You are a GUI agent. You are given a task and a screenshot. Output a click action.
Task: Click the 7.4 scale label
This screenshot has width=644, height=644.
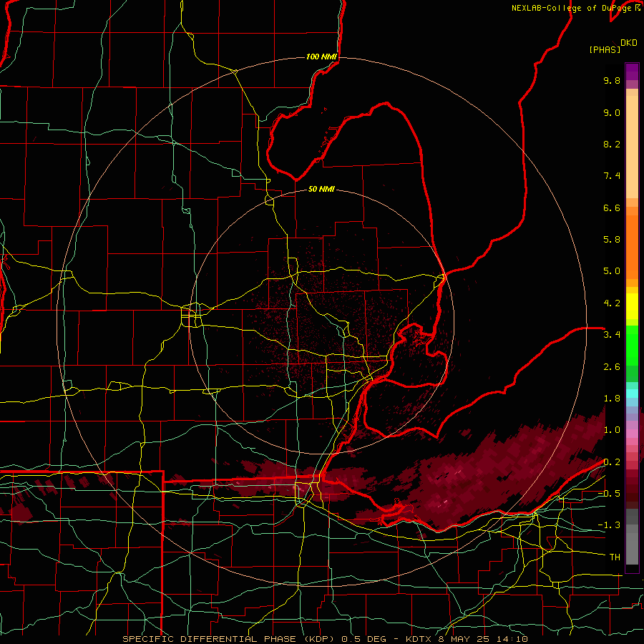coord(612,176)
